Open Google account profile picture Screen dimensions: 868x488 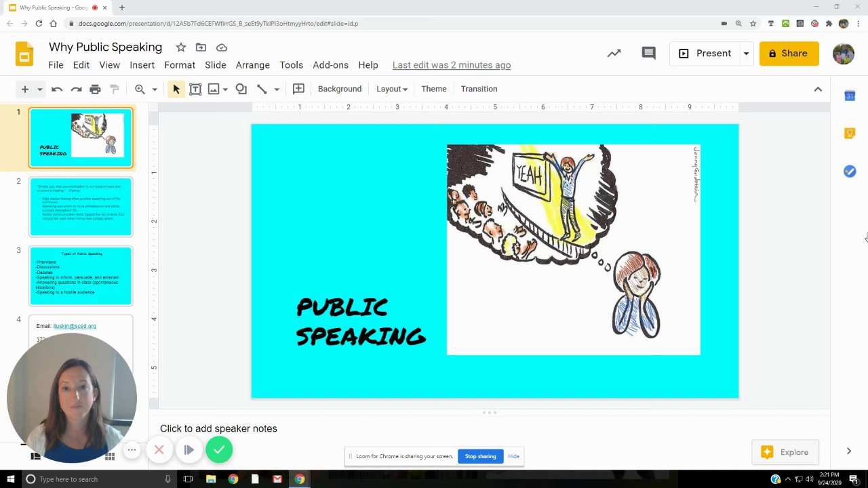click(843, 54)
